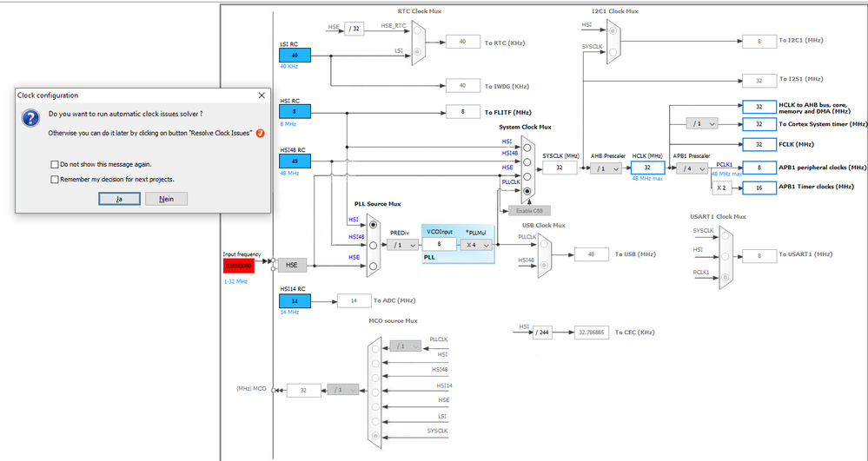
Task: Open the PLLMul X4 dropdown
Action: pos(476,245)
